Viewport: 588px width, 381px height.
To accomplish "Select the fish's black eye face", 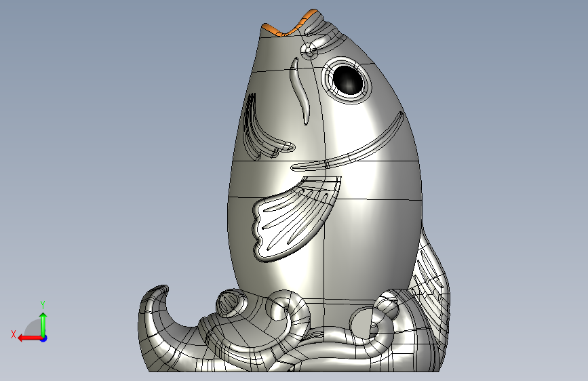I will [x=348, y=80].
